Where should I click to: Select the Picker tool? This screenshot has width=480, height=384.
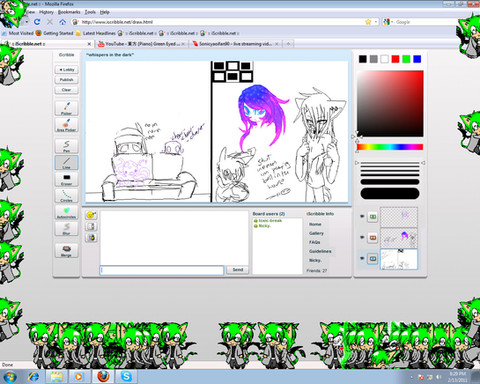pyautogui.click(x=66, y=108)
